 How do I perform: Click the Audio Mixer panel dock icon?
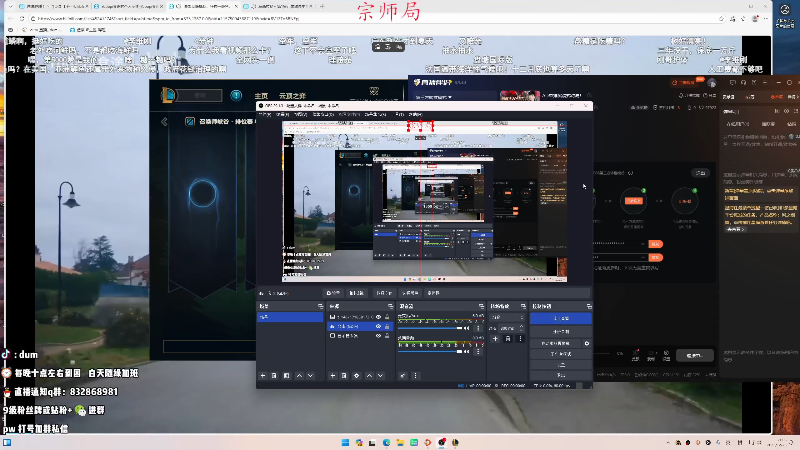[481, 306]
